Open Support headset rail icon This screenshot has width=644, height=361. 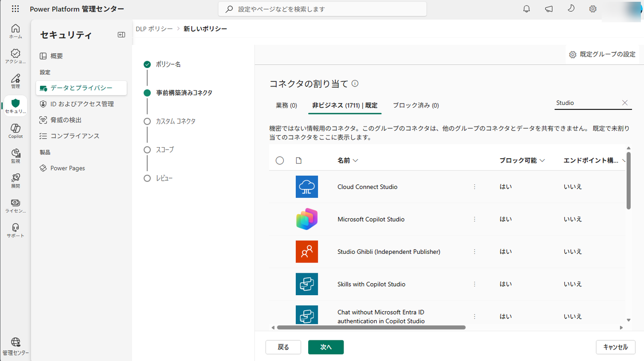click(x=15, y=230)
